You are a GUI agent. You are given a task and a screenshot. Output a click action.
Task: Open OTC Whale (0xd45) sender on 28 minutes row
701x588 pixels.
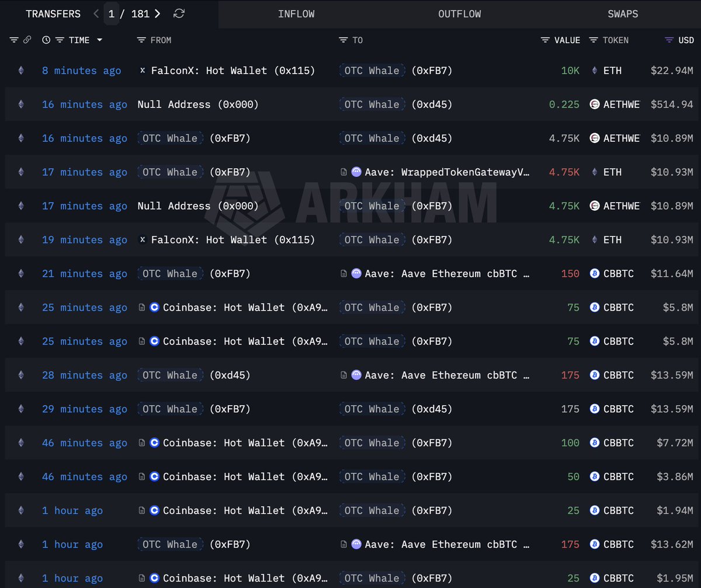coord(194,375)
